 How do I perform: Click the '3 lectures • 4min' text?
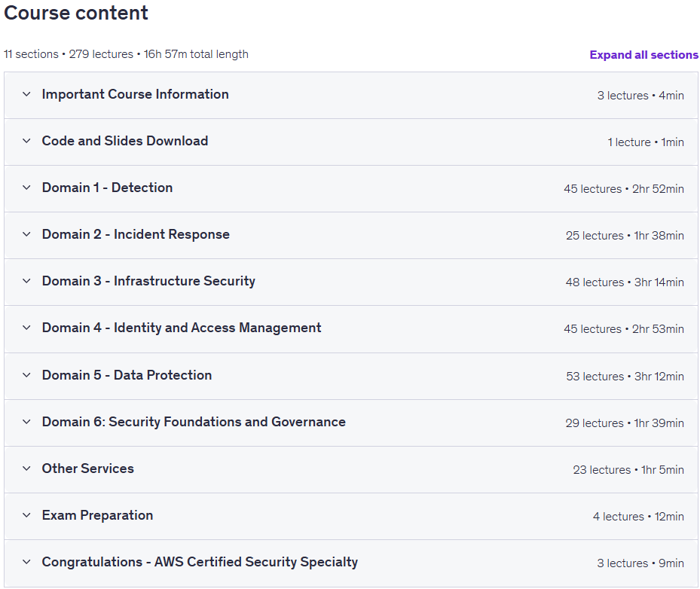click(640, 96)
